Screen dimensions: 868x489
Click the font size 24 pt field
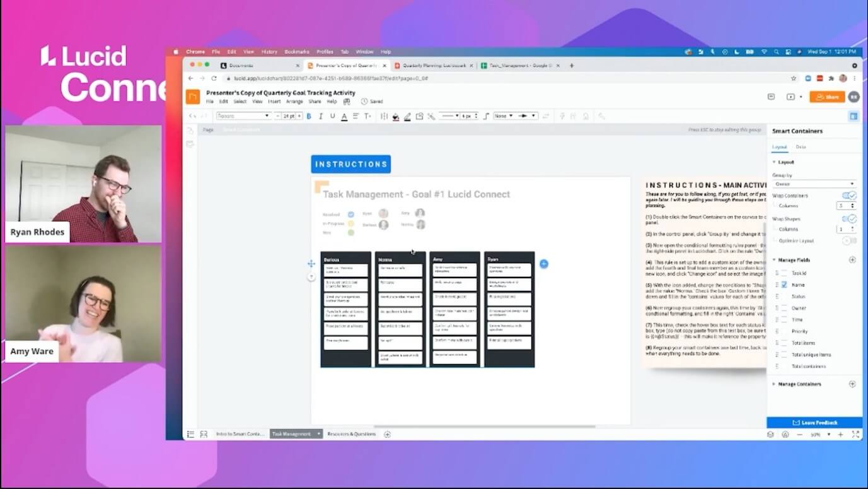pos(288,116)
